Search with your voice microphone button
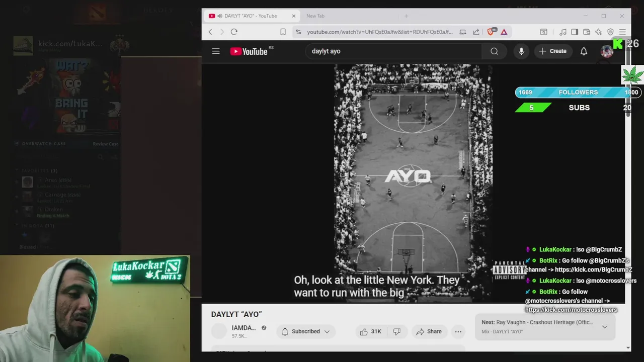The height and width of the screenshot is (362, 644). (x=521, y=51)
